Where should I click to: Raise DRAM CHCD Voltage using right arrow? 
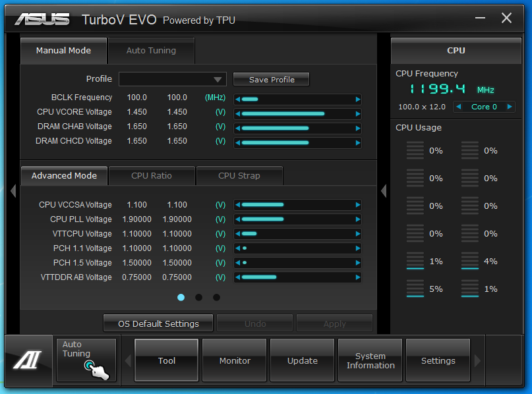[x=357, y=143]
